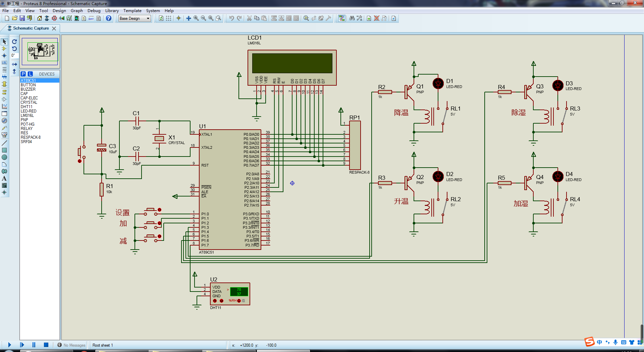Screen dimensions: 644x352
Task: Toggle the grid display
Action: pos(169,18)
